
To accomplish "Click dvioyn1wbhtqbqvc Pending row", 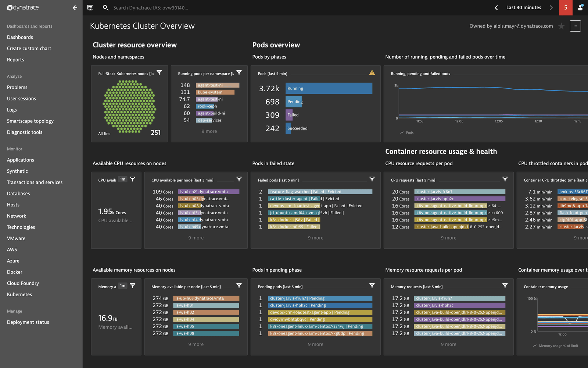I will [316, 319].
